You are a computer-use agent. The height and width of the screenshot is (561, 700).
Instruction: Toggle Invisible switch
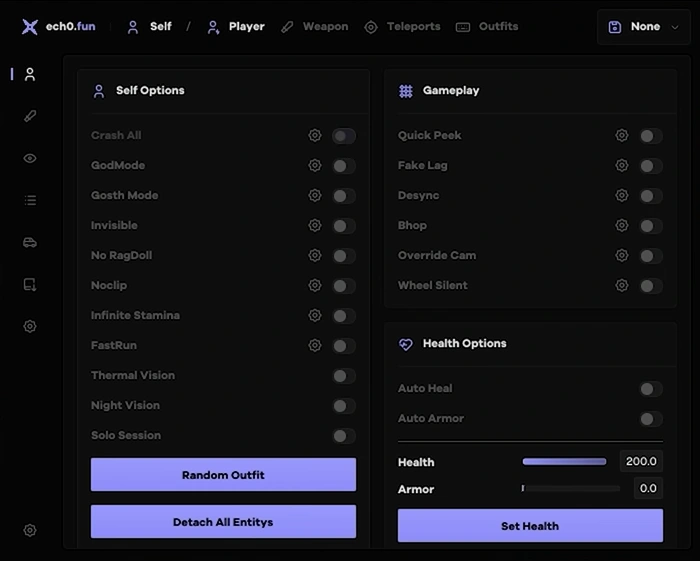tap(344, 226)
